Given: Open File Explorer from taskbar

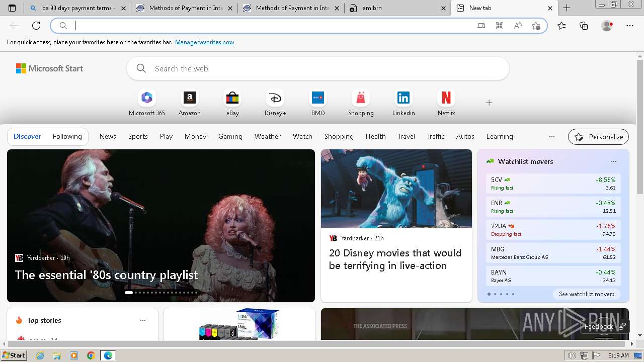Looking at the screenshot, I should click(x=57, y=355).
